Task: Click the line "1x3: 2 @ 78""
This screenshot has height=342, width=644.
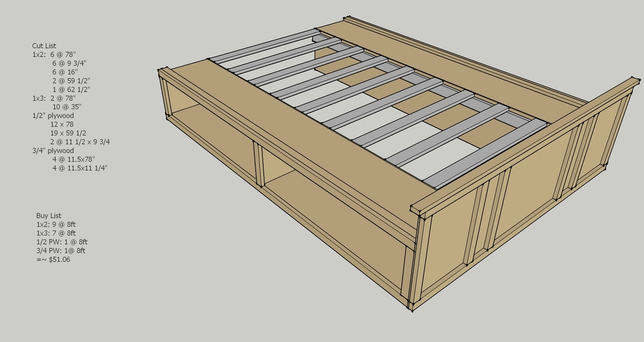Action: tap(55, 98)
